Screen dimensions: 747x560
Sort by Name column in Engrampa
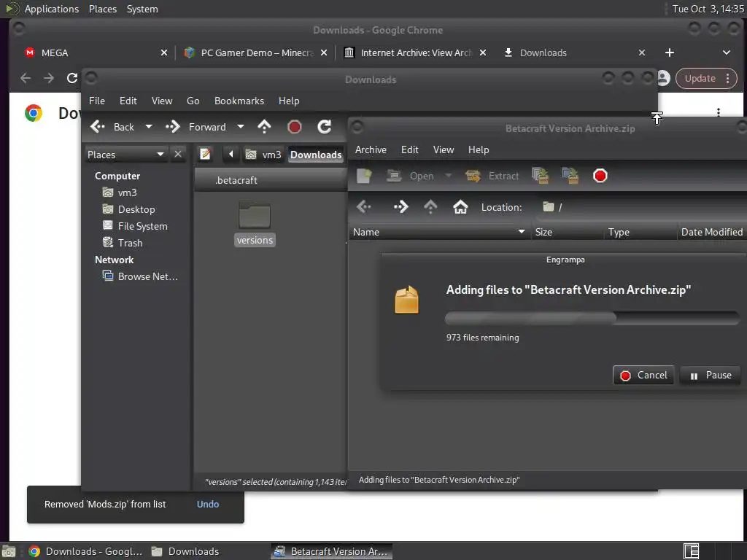click(x=439, y=232)
